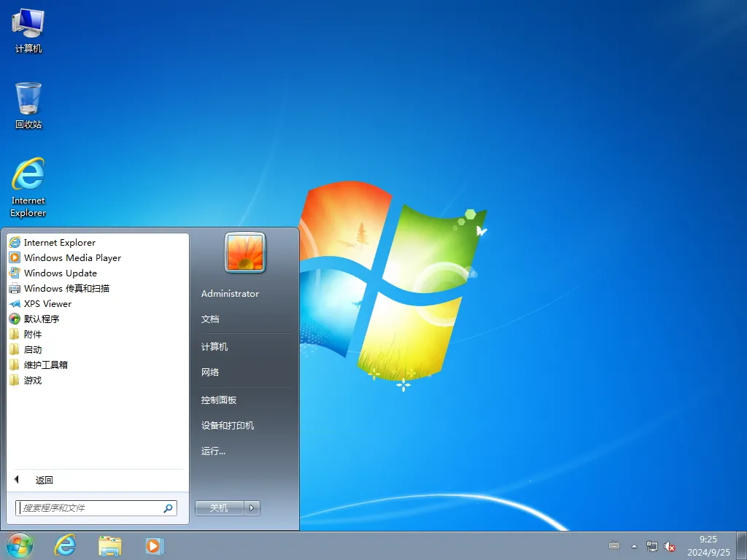747x560 pixels.
Task: Open 控制面板 from the Start menu
Action: tap(217, 400)
